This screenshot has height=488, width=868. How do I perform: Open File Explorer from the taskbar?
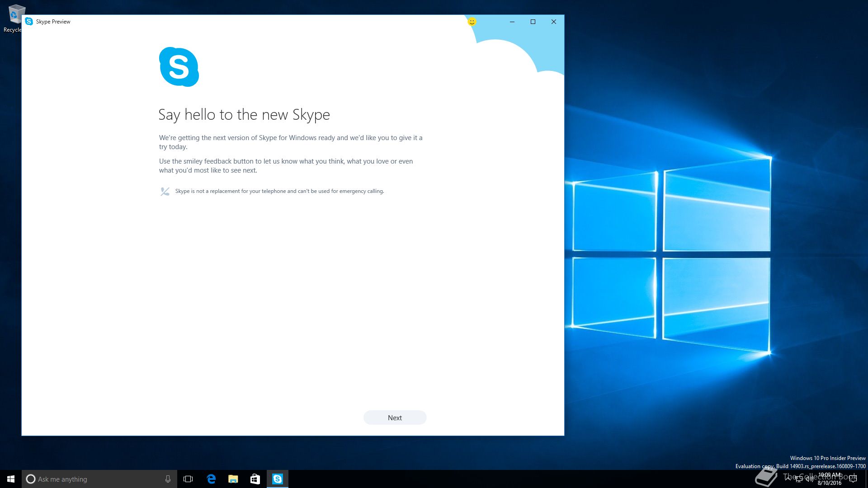coord(233,479)
